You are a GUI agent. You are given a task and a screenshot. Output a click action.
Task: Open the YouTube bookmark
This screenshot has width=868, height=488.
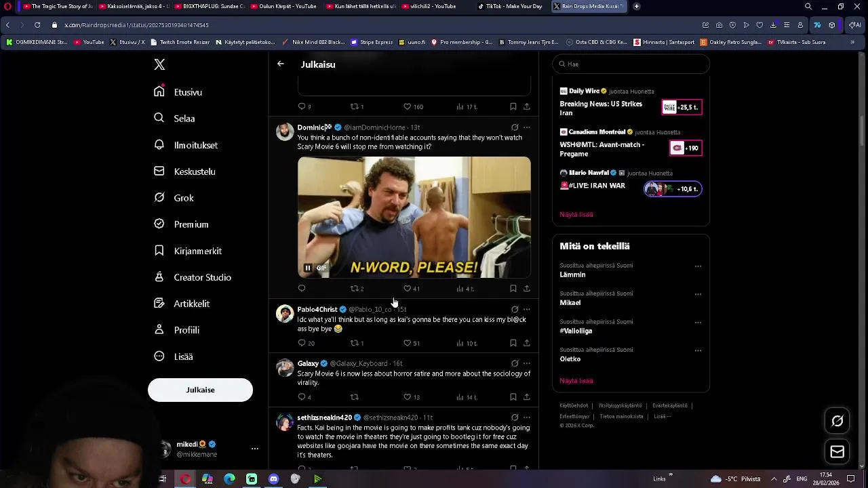coord(89,42)
